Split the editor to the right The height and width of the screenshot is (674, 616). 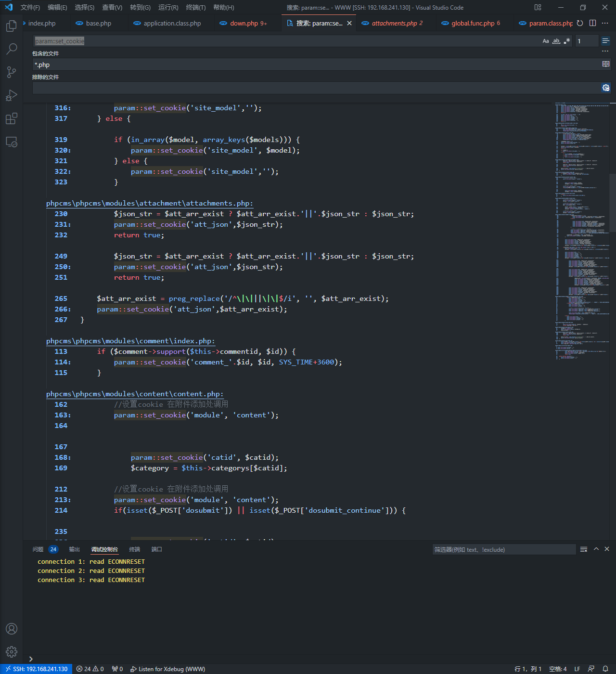pos(592,23)
